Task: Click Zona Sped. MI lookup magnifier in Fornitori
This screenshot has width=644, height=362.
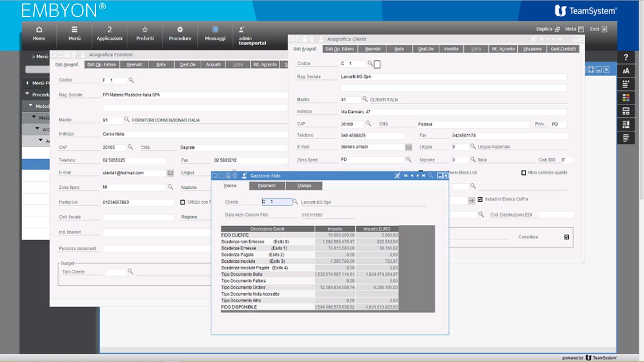Action: [170, 187]
